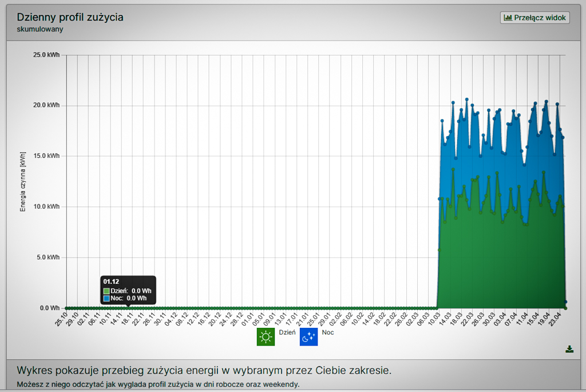Toggle the blue moon Noc legend icon
The image size is (586, 392).
point(308,336)
